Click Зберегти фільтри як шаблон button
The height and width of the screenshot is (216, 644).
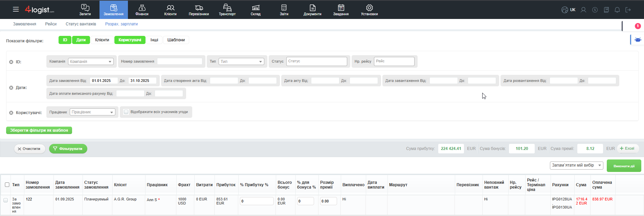click(39, 130)
